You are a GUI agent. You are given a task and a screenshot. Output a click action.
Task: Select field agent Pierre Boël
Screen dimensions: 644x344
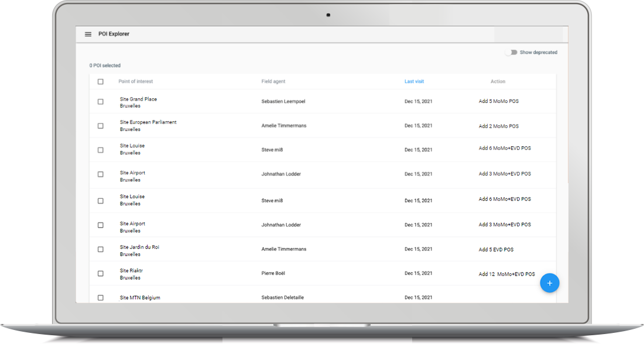tap(273, 273)
